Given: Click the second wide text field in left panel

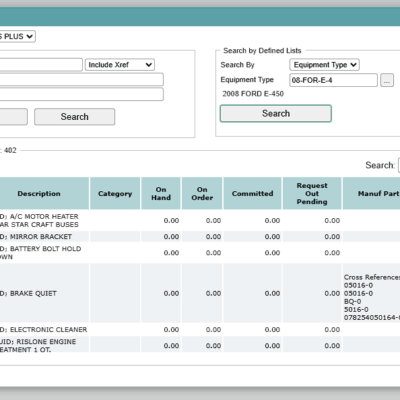Looking at the screenshot, I should (x=82, y=80).
